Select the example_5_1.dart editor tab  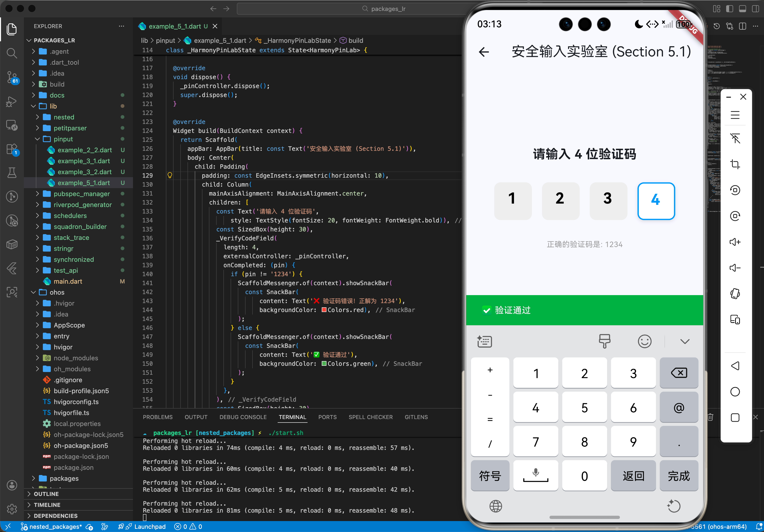pyautogui.click(x=178, y=26)
